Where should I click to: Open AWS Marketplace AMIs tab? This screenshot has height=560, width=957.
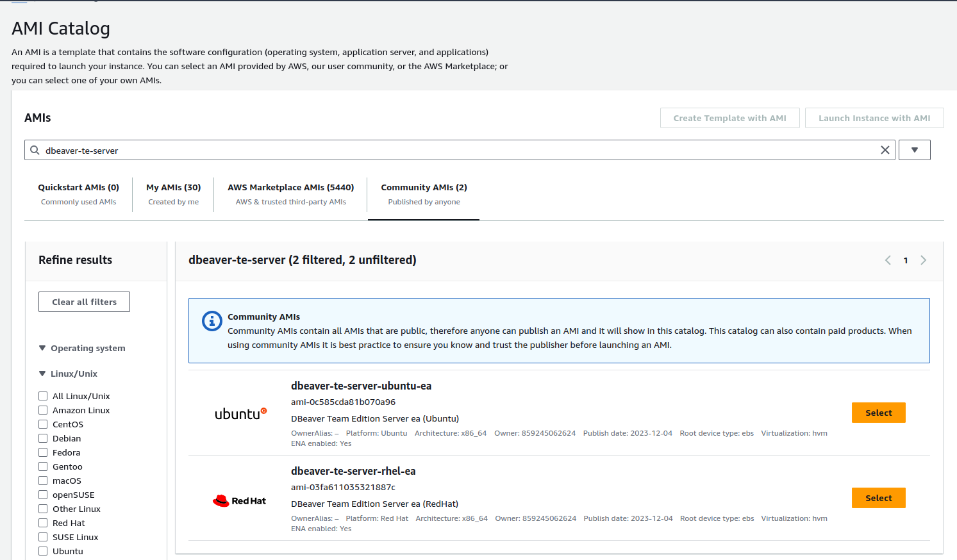(x=290, y=194)
